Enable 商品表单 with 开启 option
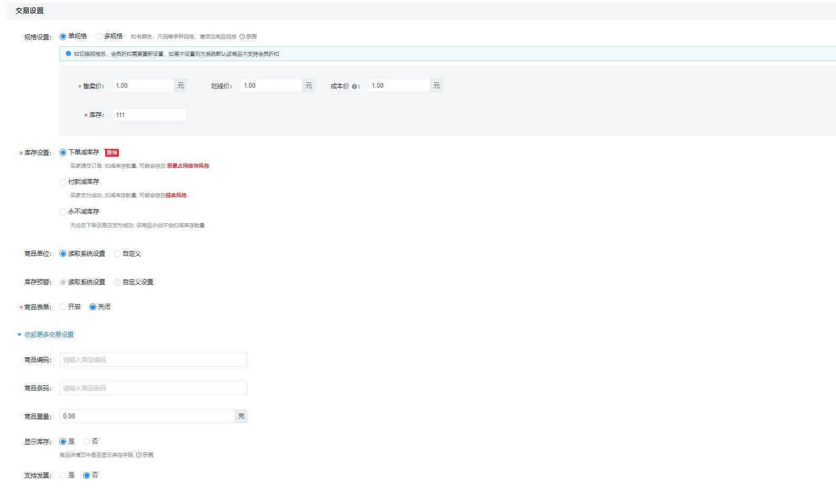Screen dimensions: 836x504 63,307
